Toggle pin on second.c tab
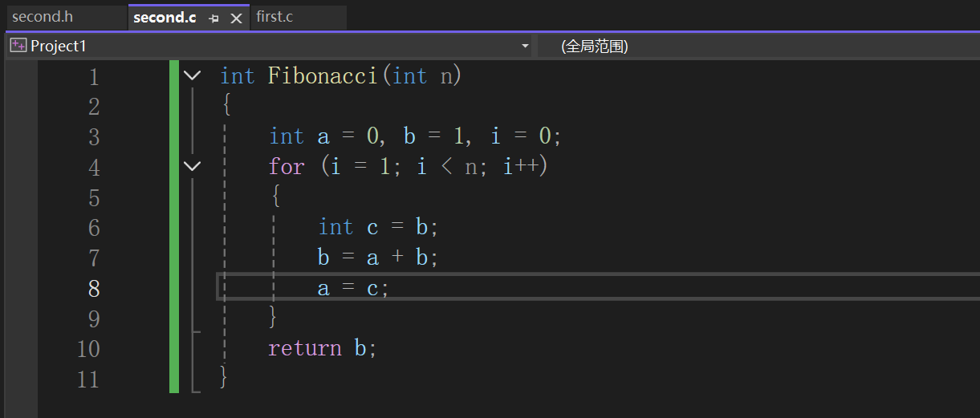Screen dimensions: 980x418 [213, 18]
